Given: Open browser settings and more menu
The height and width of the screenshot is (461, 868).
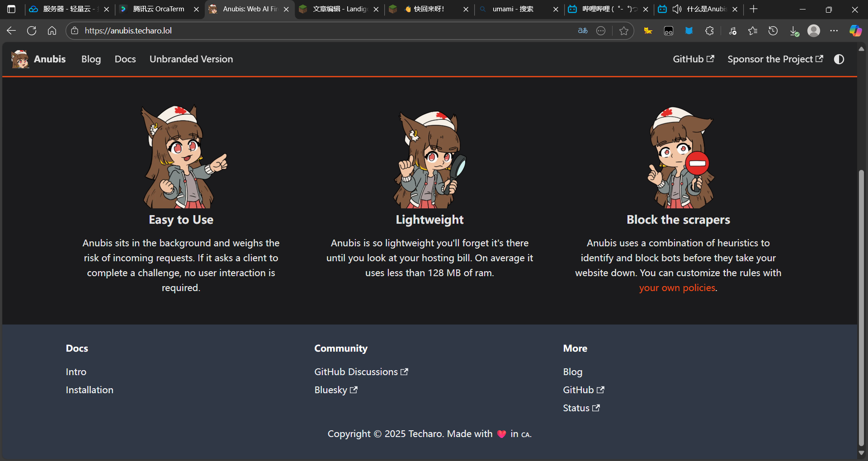Looking at the screenshot, I should 834,31.
